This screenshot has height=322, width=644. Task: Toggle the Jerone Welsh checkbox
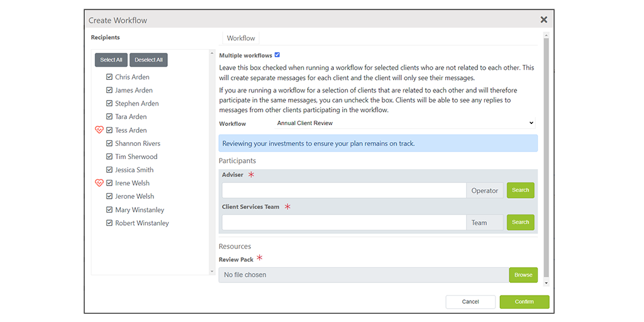[109, 196]
